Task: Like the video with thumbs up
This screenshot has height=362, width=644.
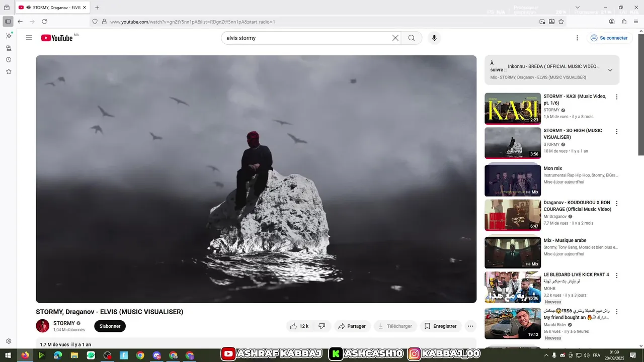Action: pos(299,326)
